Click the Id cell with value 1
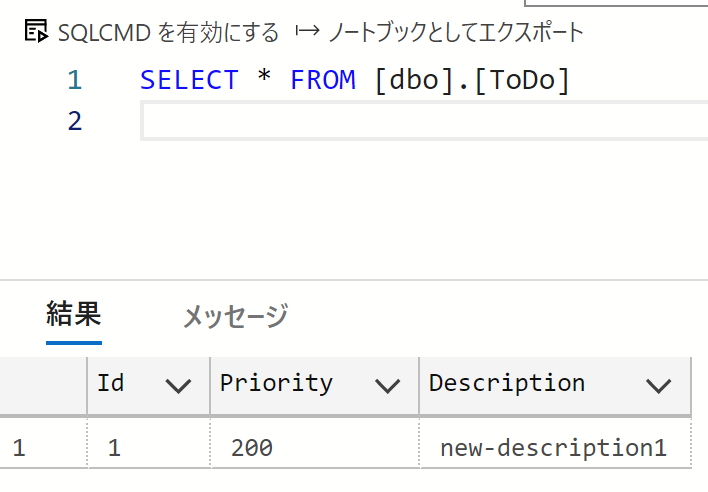Viewport: 708px width, 492px height. click(x=149, y=448)
